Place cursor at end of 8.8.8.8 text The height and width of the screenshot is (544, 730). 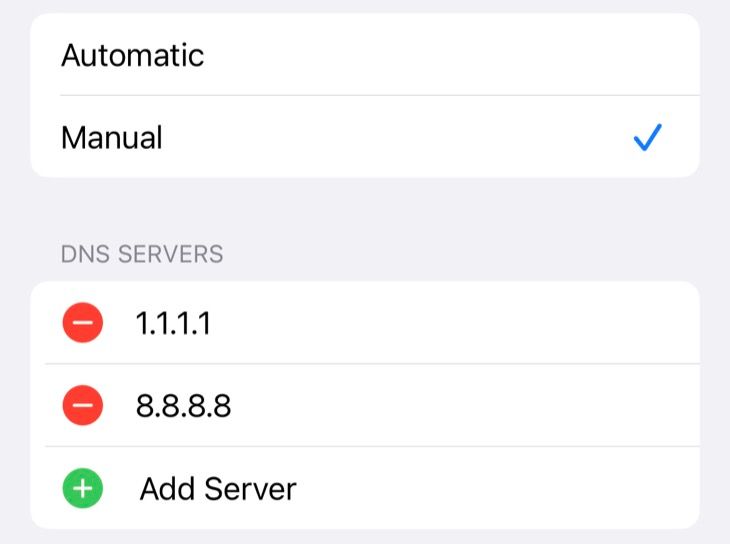point(231,406)
